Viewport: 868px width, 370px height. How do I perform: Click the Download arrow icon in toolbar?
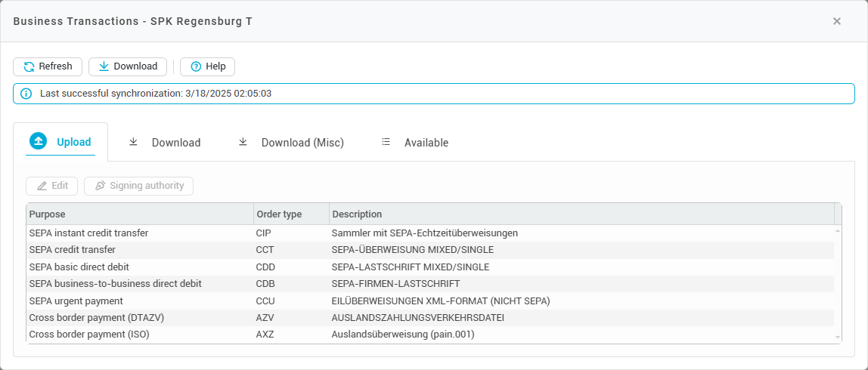click(x=104, y=66)
